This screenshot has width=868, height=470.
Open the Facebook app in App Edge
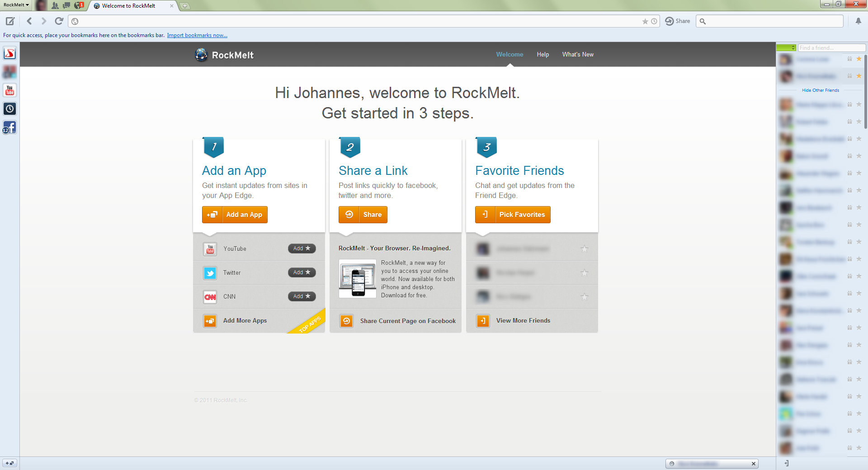pyautogui.click(x=9, y=127)
